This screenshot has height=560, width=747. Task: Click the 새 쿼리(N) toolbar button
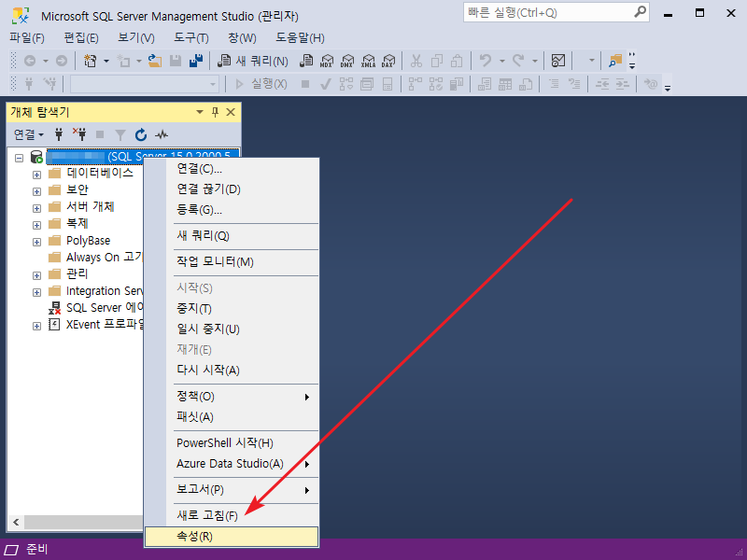pyautogui.click(x=253, y=61)
